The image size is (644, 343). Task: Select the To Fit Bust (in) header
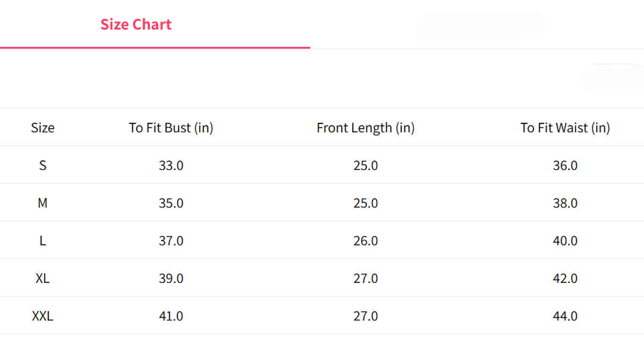coord(171,128)
